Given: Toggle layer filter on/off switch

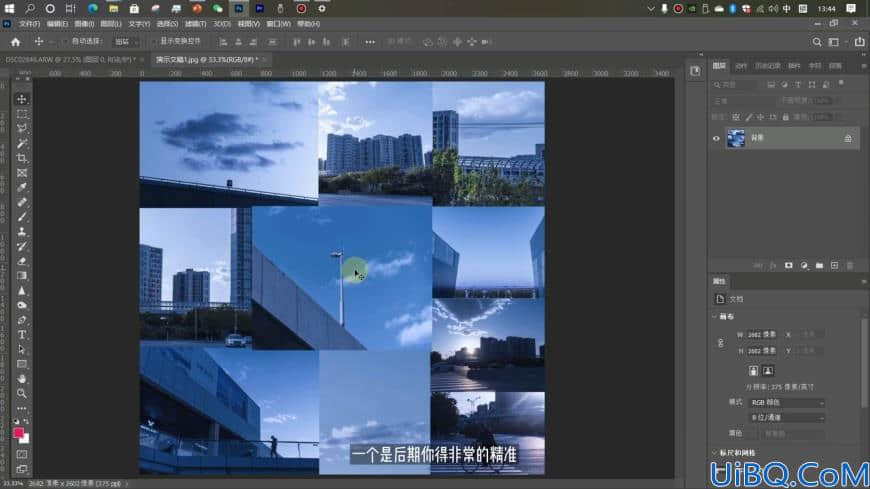Looking at the screenshot, I should pyautogui.click(x=841, y=83).
